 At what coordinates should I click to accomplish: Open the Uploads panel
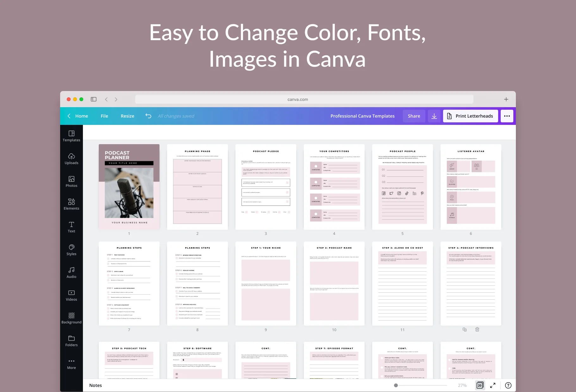72,159
